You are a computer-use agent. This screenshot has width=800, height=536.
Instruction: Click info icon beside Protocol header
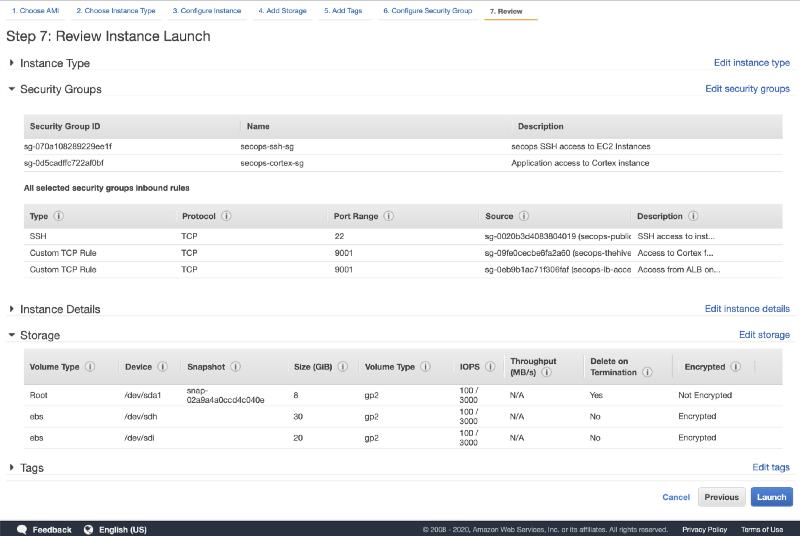tap(227, 216)
